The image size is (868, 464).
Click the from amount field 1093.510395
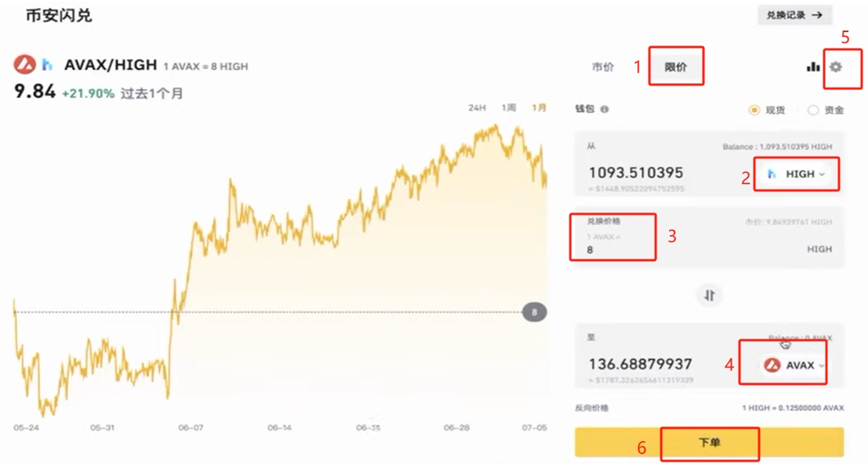[636, 172]
